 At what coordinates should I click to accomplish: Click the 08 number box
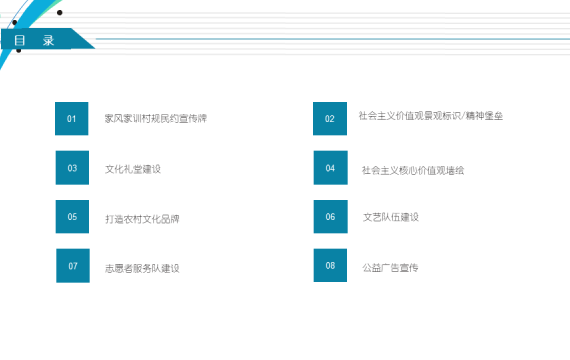[330, 265]
